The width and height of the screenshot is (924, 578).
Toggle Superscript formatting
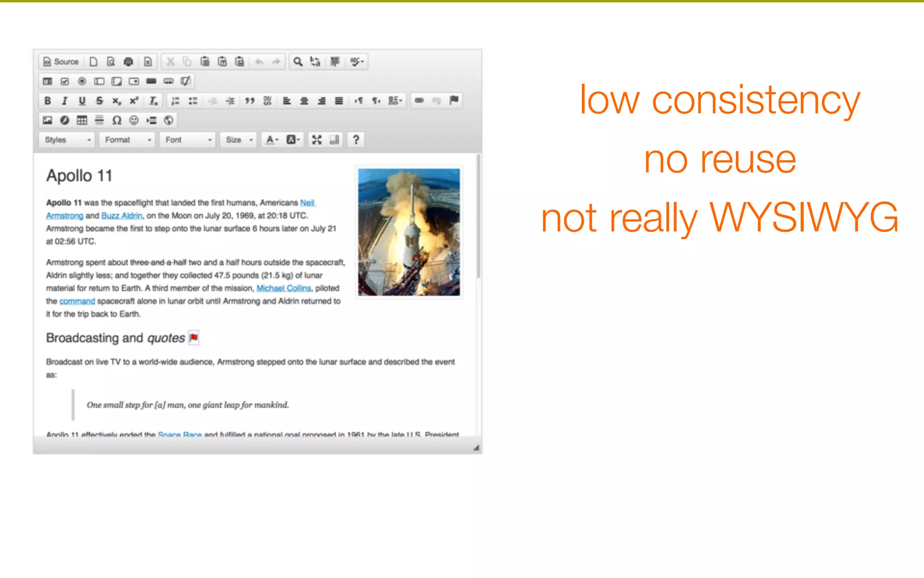coord(134,101)
